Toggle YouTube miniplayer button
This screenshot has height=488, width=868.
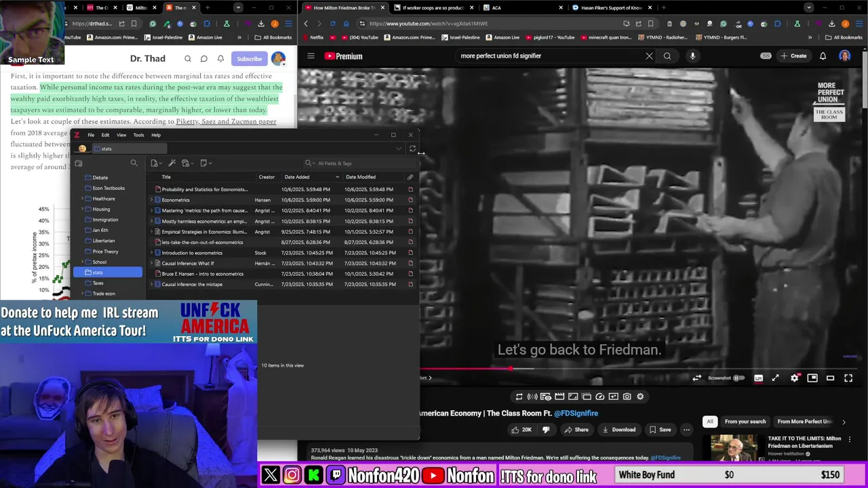coord(812,378)
